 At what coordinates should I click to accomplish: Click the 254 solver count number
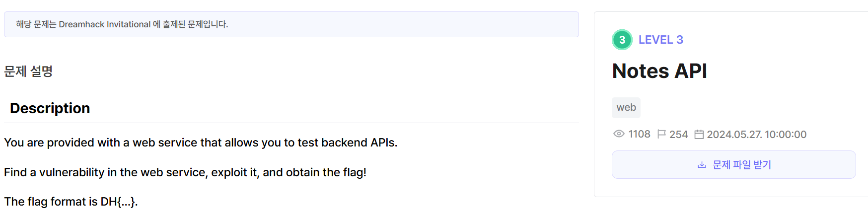(x=678, y=135)
